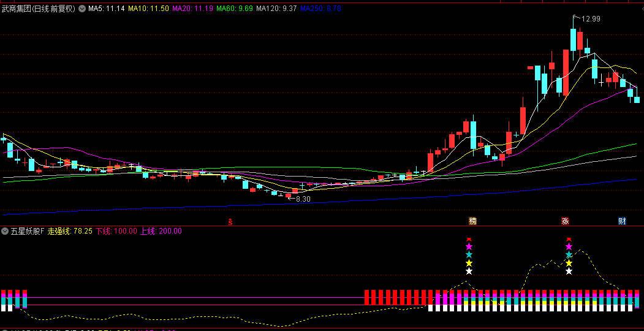The width and height of the screenshot is (644, 331).
Task: Click the 12.99 high price label
Action: point(591,19)
